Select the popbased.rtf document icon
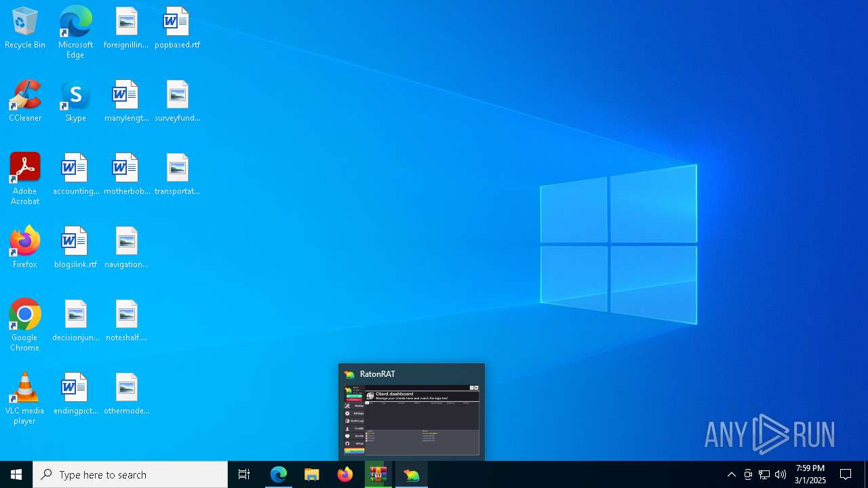Screen dimensions: 868x488 177,28
